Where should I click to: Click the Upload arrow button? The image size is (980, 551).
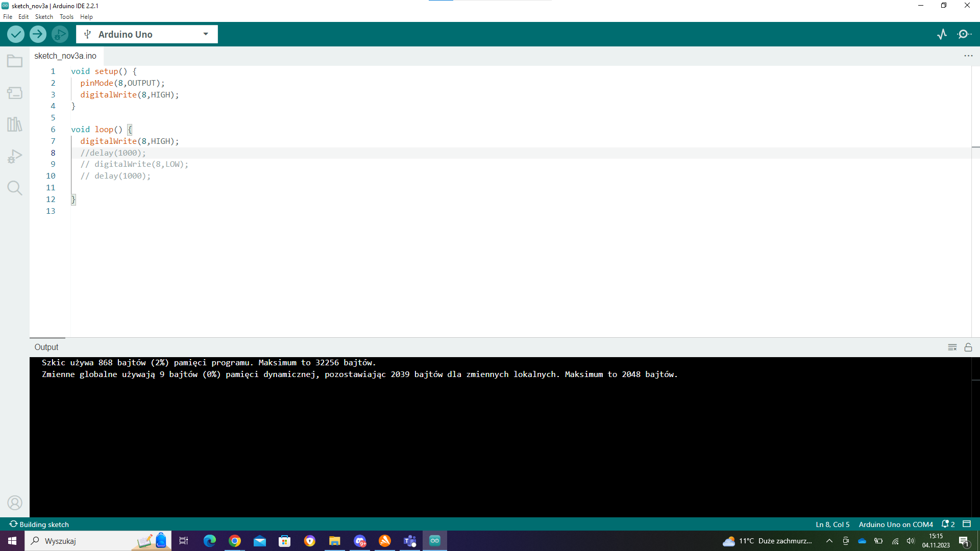38,34
